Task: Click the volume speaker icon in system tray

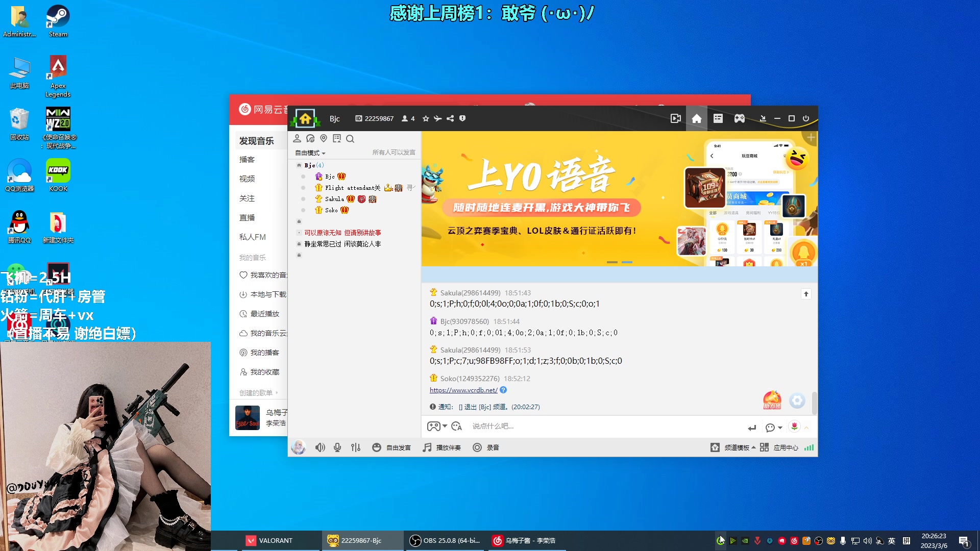Action: pyautogui.click(x=867, y=540)
